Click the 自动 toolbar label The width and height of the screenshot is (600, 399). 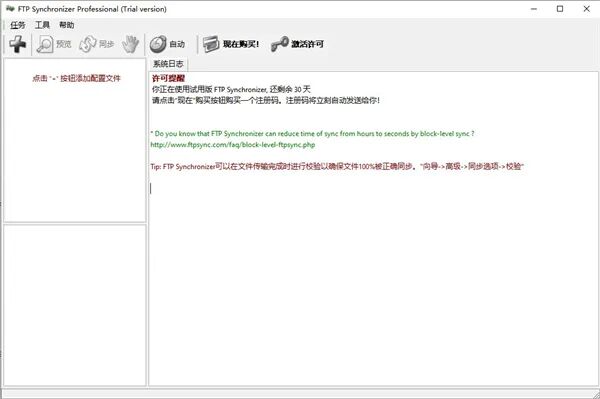tap(177, 44)
